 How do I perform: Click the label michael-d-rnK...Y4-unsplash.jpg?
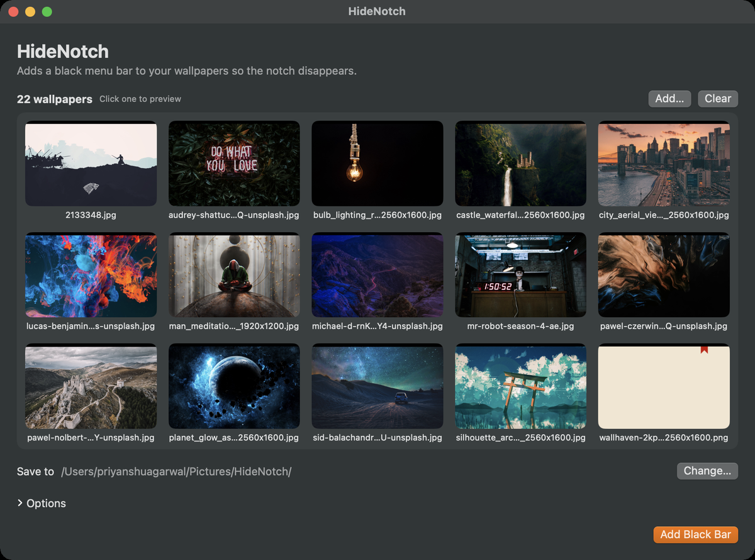(377, 327)
